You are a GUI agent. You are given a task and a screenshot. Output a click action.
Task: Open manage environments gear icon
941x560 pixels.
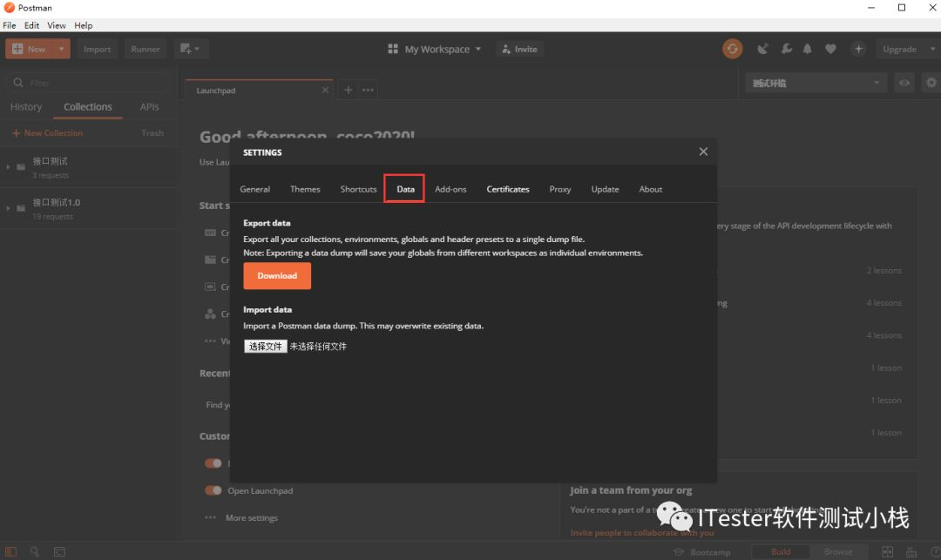coord(931,83)
